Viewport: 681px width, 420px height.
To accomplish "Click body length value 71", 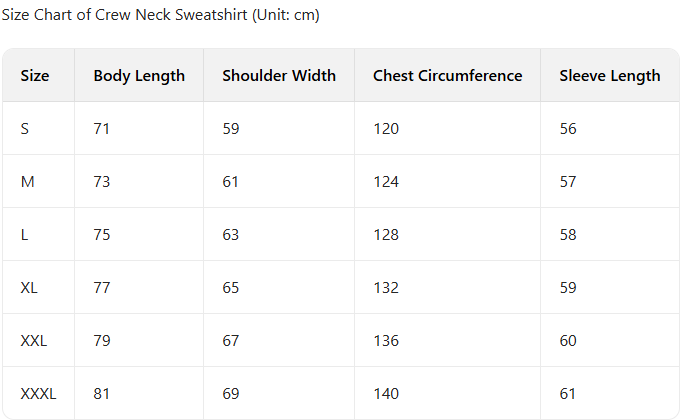I will (x=102, y=129).
